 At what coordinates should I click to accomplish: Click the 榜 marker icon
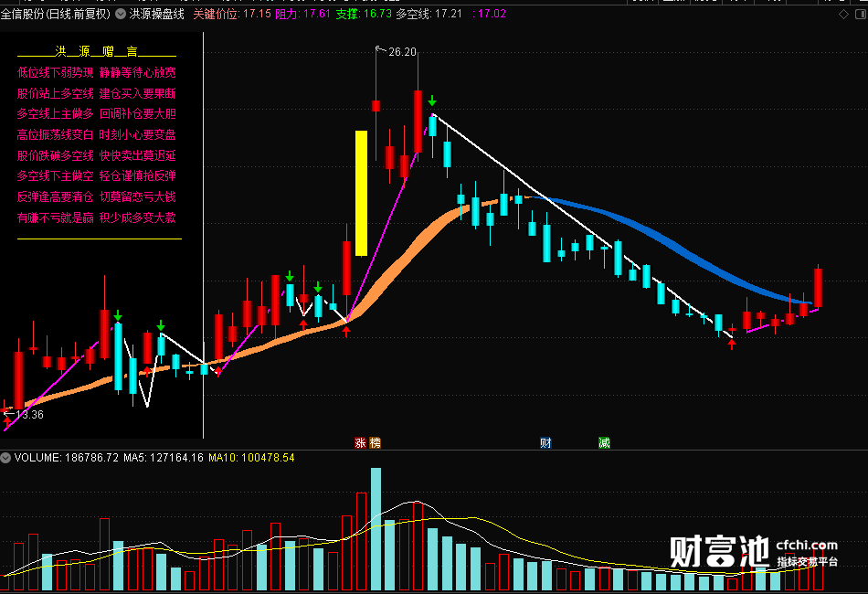[x=375, y=443]
